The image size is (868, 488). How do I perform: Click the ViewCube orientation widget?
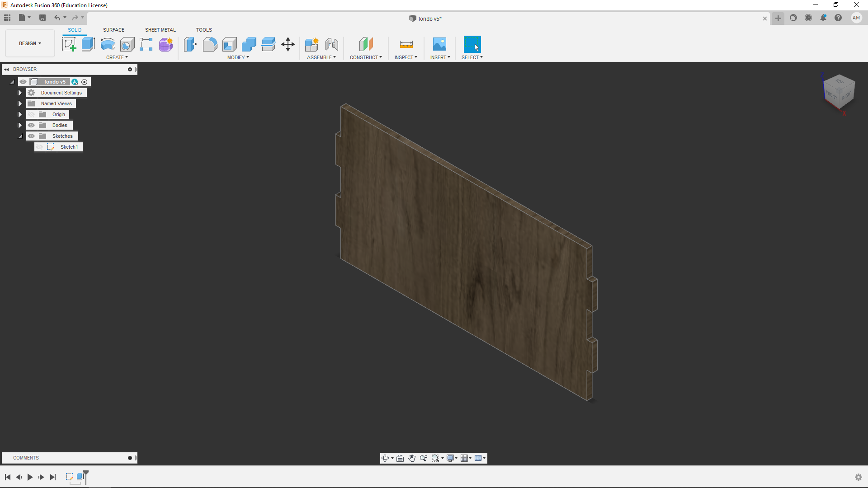coord(839,91)
